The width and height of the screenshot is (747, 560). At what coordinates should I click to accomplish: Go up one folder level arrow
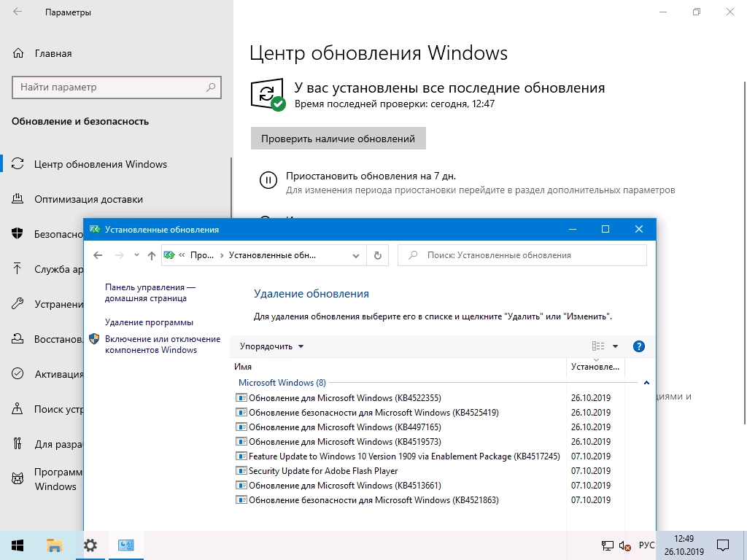click(152, 255)
